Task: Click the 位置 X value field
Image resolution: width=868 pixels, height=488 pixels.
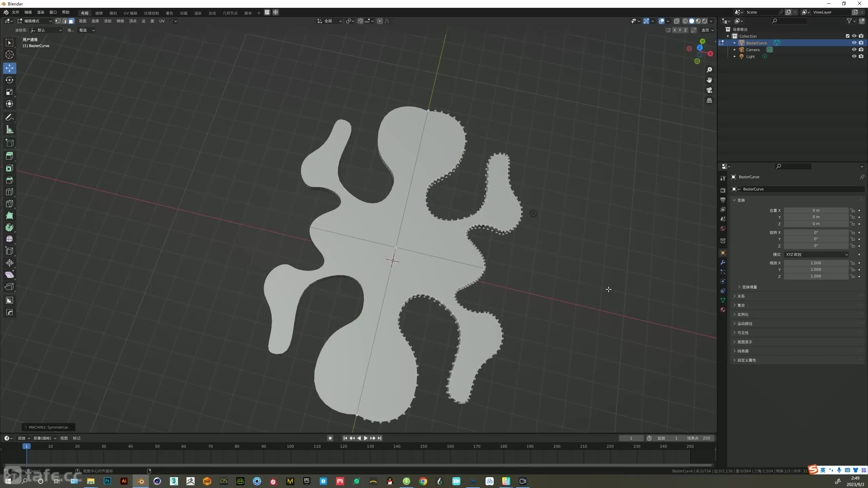Action: click(816, 210)
